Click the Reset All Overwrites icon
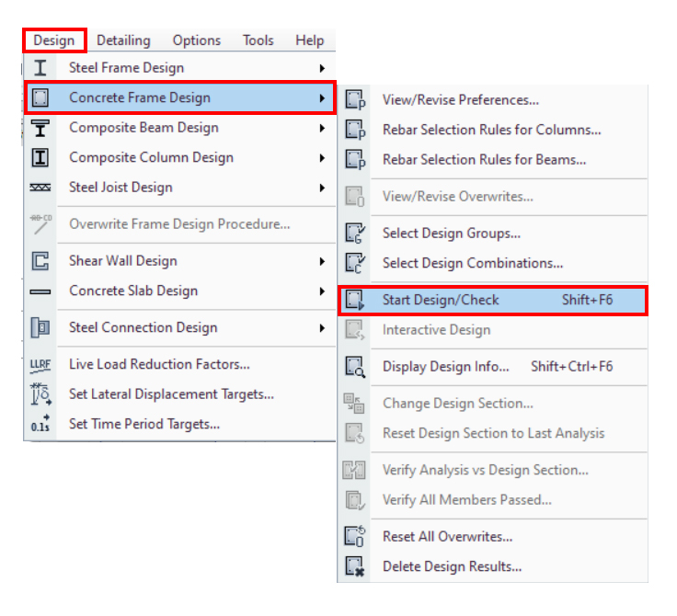Screen dimensions: 677x616 pos(355,537)
